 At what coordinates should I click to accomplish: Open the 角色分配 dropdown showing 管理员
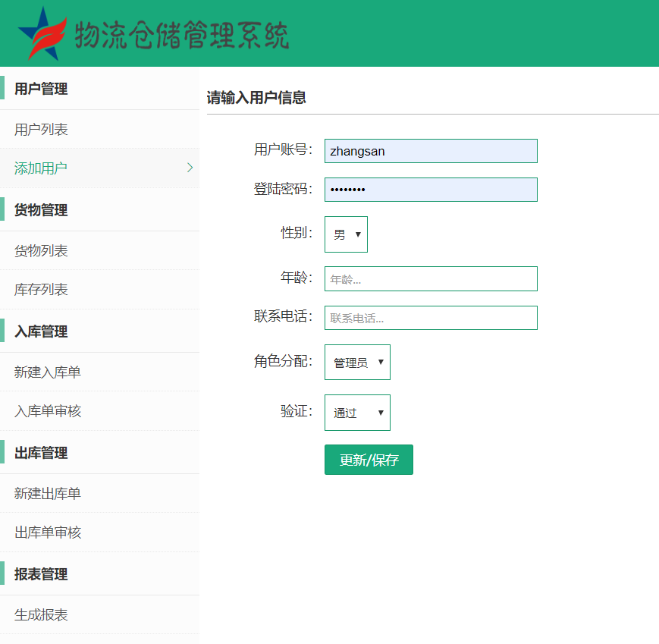pos(357,363)
